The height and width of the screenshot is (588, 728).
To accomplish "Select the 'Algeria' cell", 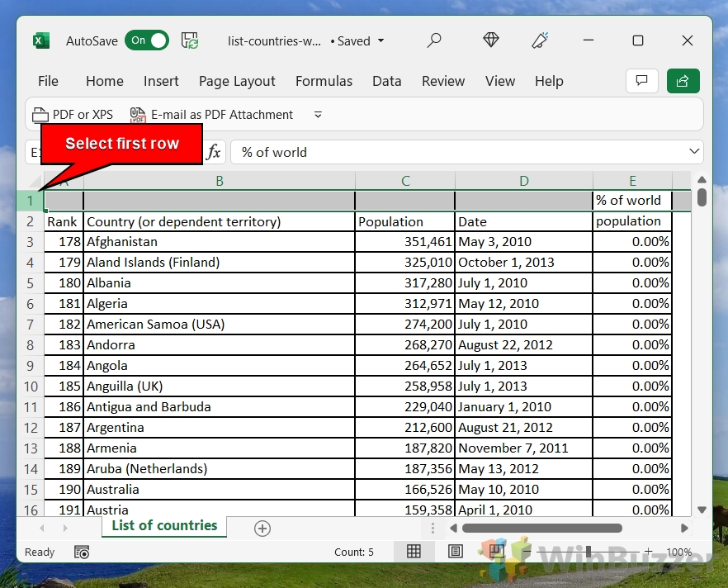I will 220,304.
